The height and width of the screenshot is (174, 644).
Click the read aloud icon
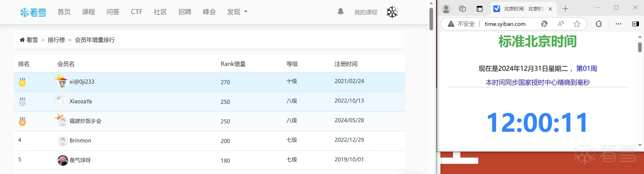(x=561, y=24)
